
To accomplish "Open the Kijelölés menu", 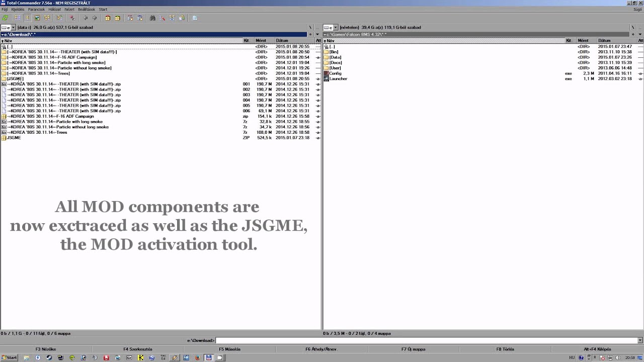I will (18, 9).
